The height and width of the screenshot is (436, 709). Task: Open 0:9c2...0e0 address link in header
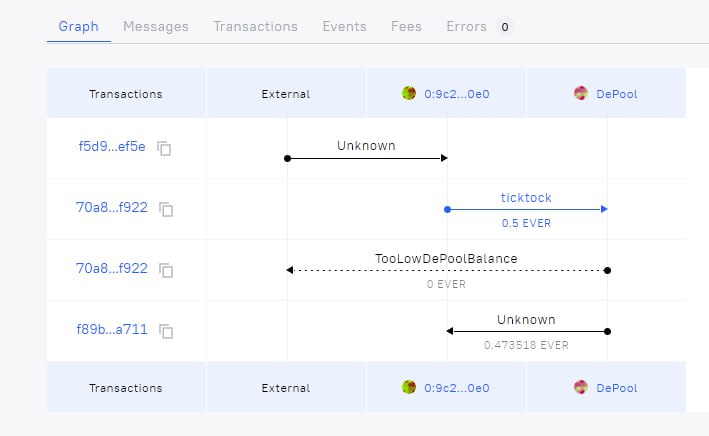pyautogui.click(x=456, y=94)
